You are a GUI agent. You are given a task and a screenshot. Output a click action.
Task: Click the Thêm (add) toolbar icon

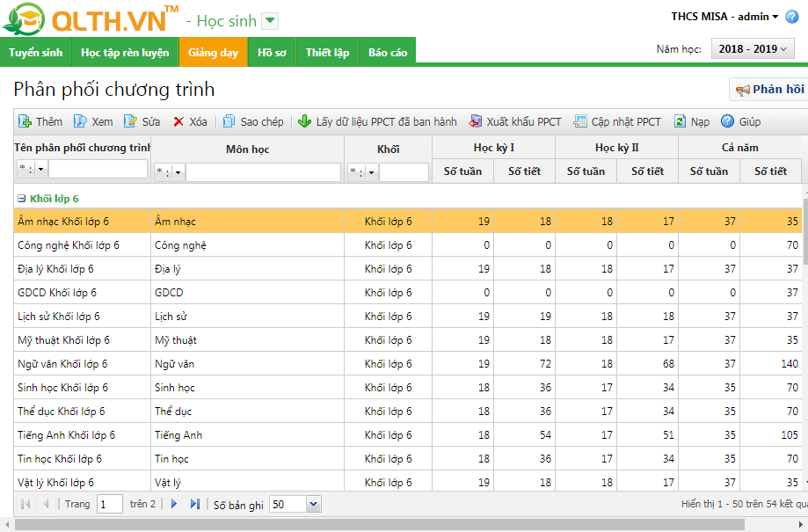coord(25,121)
